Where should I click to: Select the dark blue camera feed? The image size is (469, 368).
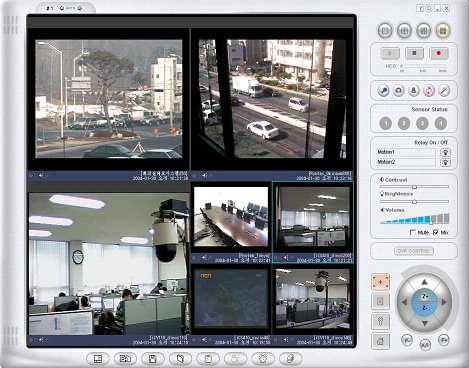click(x=231, y=298)
